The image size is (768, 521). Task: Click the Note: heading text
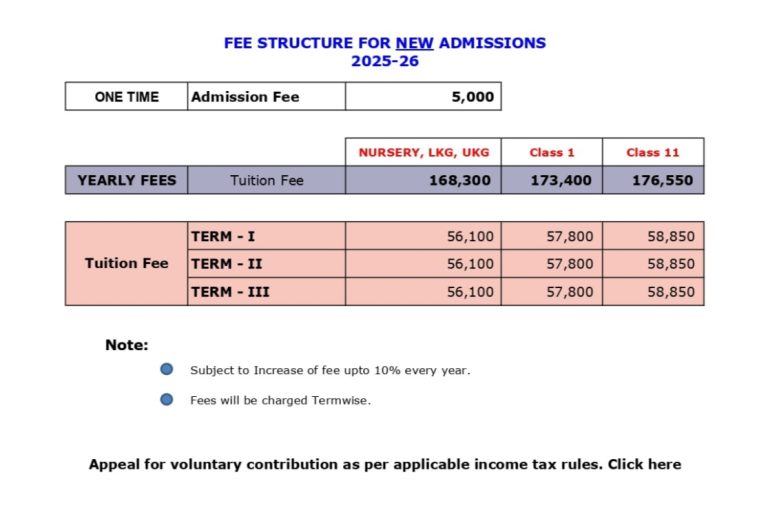[x=126, y=345]
